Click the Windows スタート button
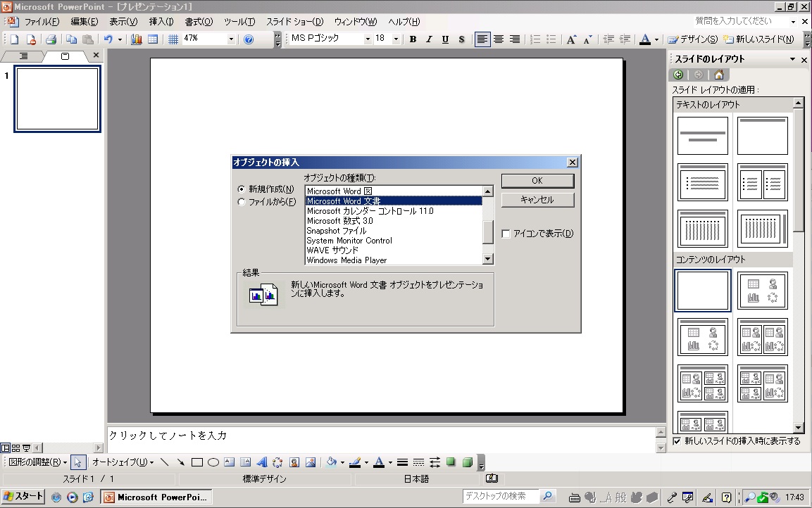This screenshot has width=812, height=508. (23, 496)
